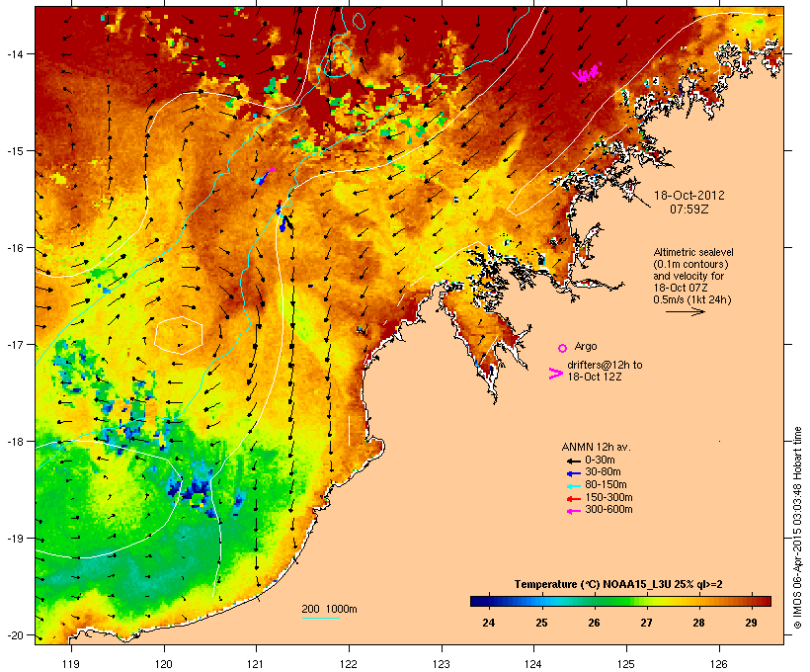
Task: Click the latitude axis label -14
Action: point(14,53)
